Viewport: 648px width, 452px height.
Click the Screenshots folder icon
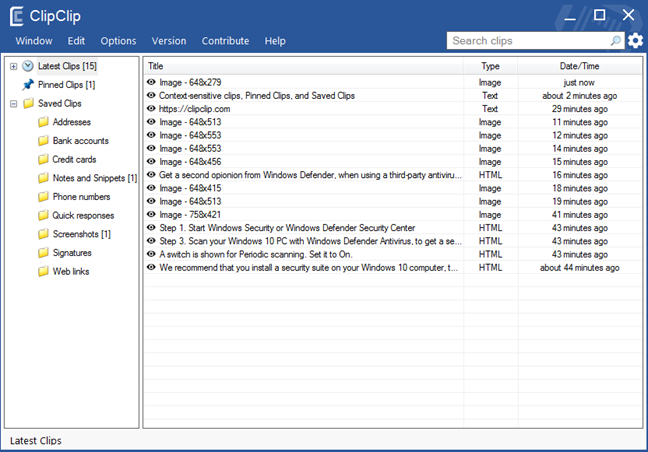pos(43,234)
